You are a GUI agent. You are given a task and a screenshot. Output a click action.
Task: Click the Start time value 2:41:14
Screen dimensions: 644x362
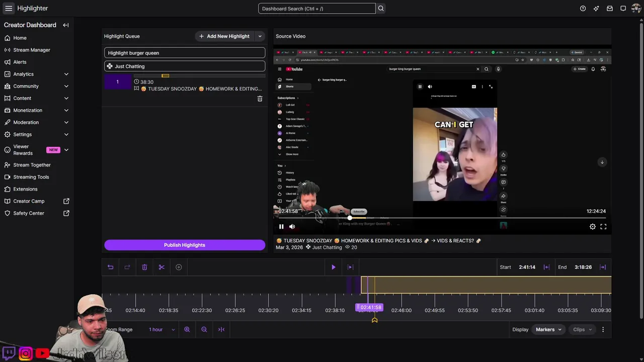527,267
